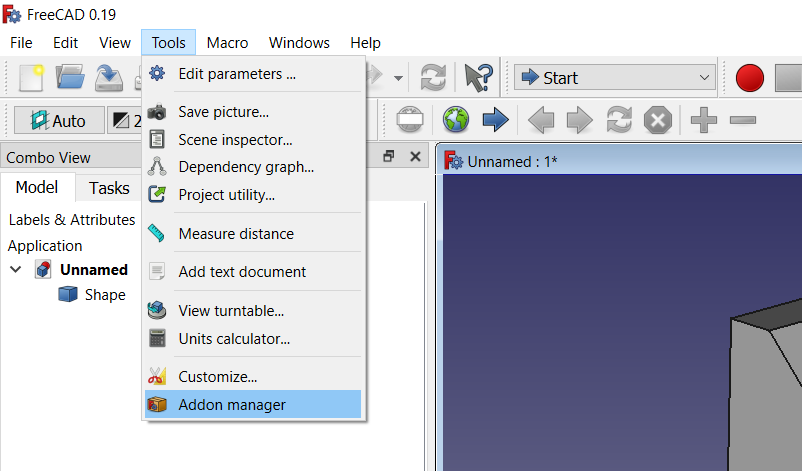Select the Unnamed document in tree
The width and height of the screenshot is (802, 471).
[x=94, y=270]
